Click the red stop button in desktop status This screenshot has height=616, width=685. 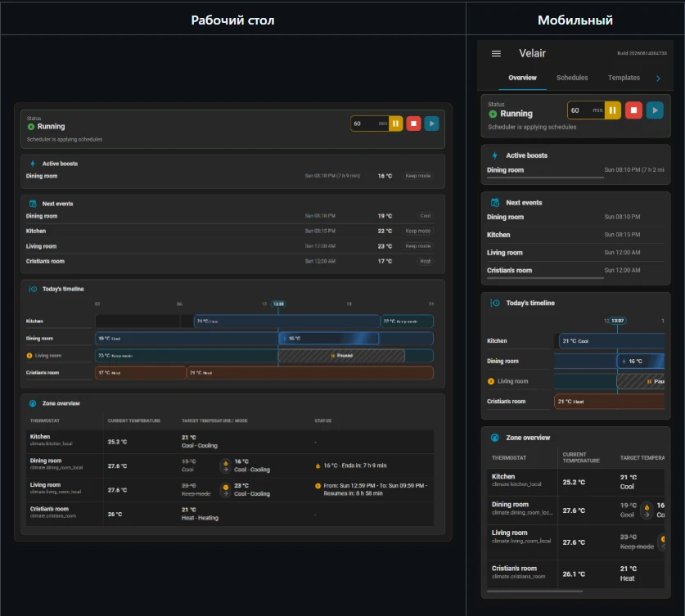[413, 124]
